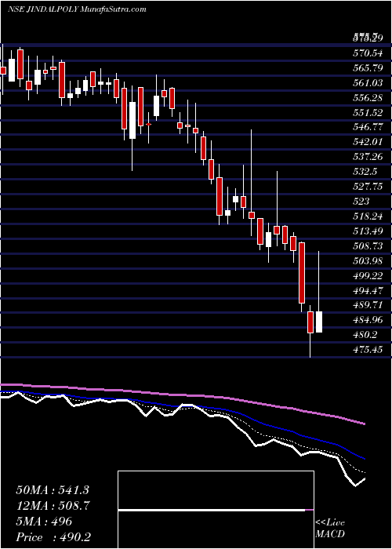Select the 551.52 price axis label
Viewport: 392px width, 549px height.
tap(368, 113)
